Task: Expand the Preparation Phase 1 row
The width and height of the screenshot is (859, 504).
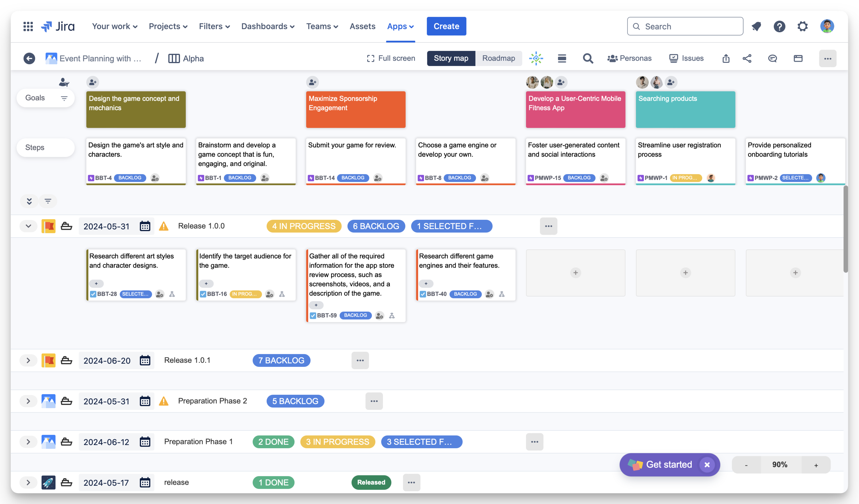Action: 28,442
